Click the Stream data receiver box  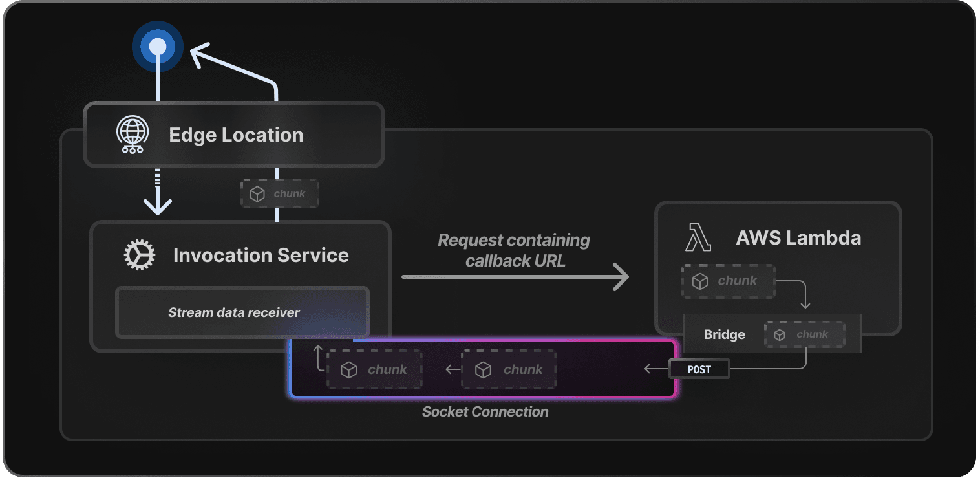pyautogui.click(x=242, y=312)
